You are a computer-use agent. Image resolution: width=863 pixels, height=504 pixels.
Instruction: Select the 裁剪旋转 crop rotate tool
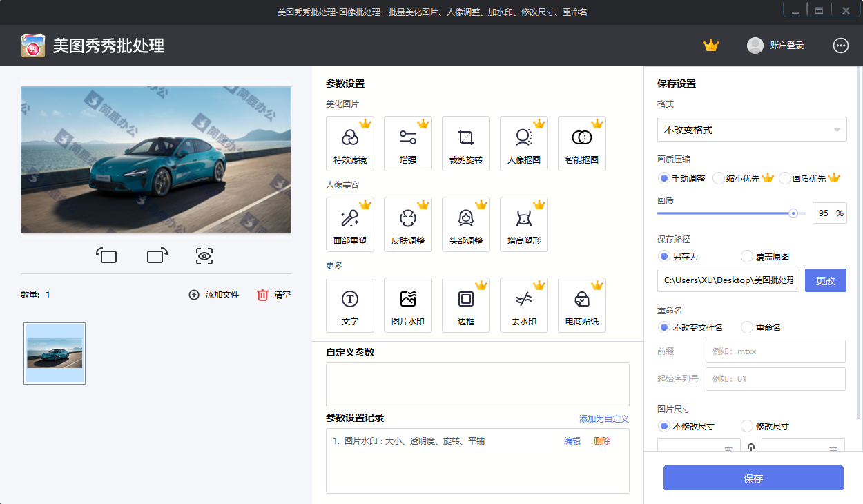click(466, 144)
